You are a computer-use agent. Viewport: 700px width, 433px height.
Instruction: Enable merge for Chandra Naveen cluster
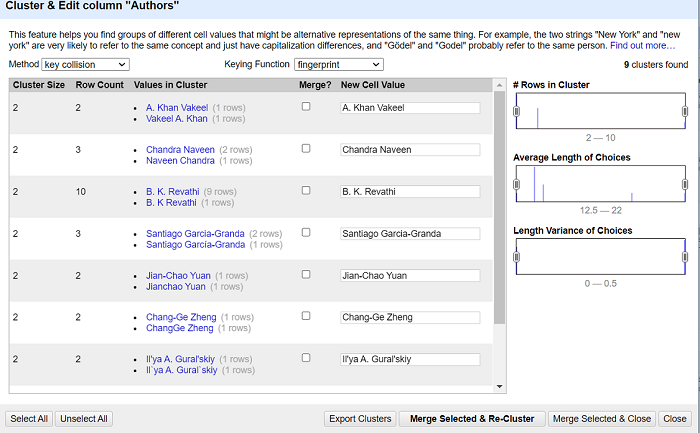coord(306,149)
